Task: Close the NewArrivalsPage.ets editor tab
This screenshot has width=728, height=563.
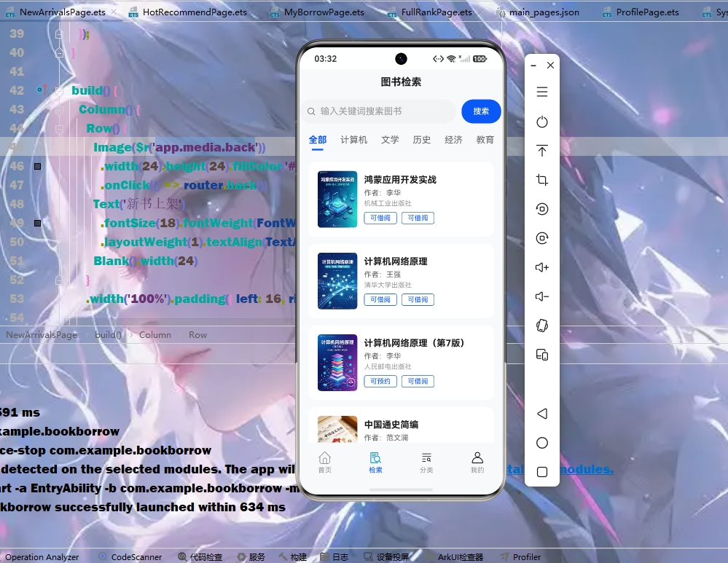Action: click(114, 12)
